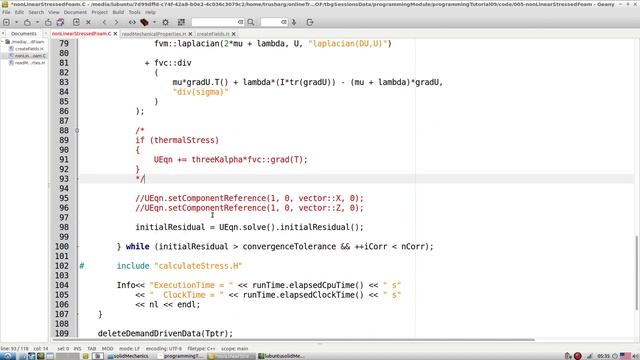Switch to nonLinearStressedFoam.C tab
The image size is (640, 360).
81,33
